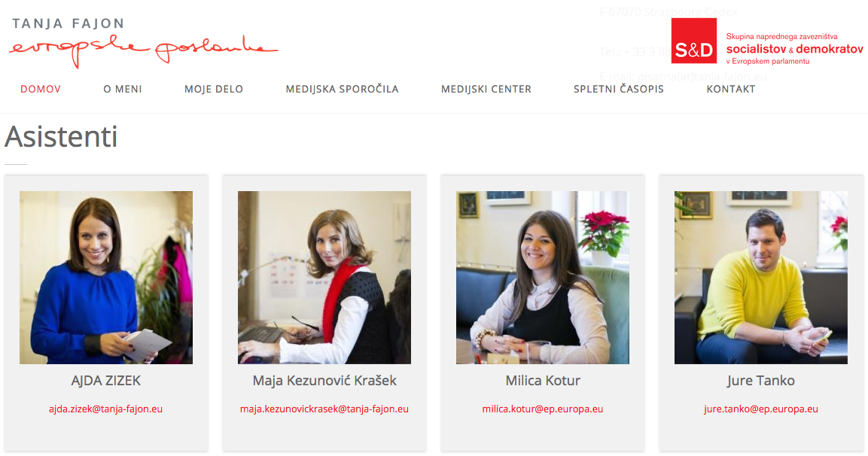This screenshot has width=868, height=456.
Task: Open the SPLETNI ČASOPIS section
Action: 618,89
